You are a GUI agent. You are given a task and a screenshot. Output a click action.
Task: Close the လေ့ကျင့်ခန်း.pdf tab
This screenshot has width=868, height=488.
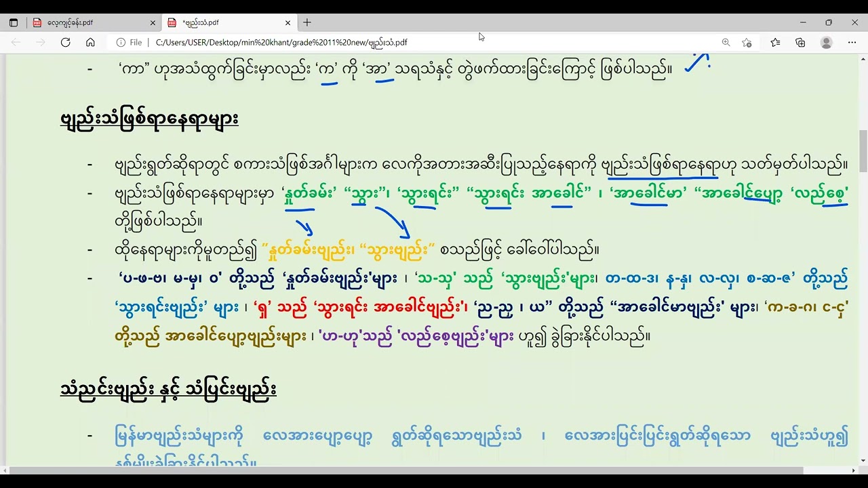point(153,22)
